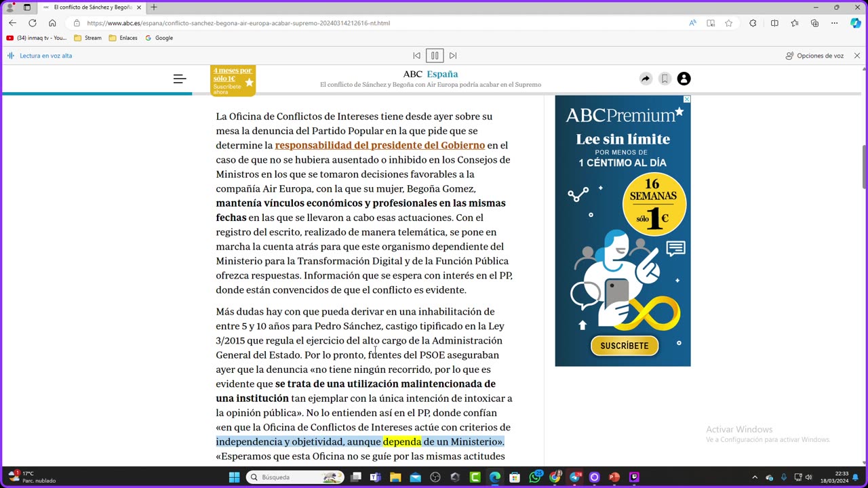The image size is (868, 488).
Task: Open the Twitch taskbar icon
Action: pos(635,477)
